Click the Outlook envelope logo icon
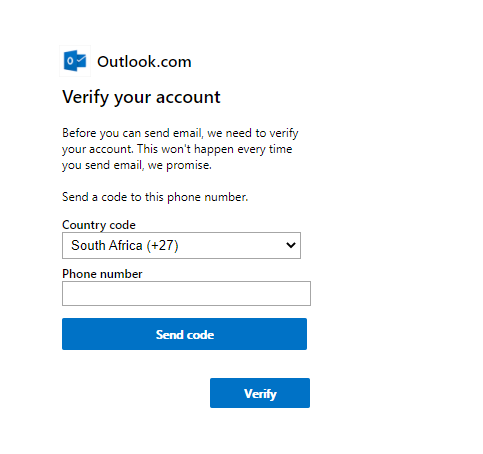Image resolution: width=483 pixels, height=454 pixels. [75, 61]
